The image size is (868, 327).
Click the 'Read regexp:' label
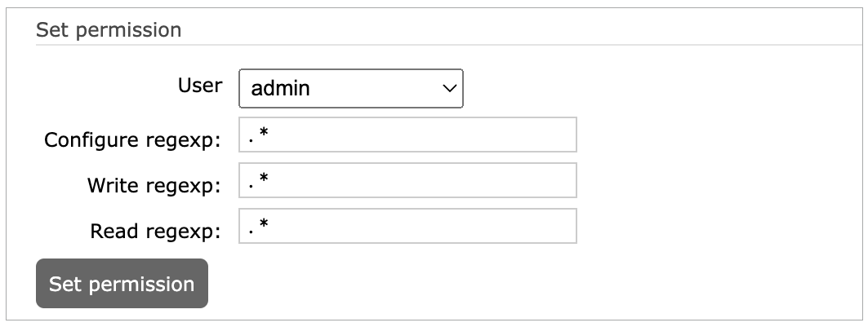(x=156, y=231)
